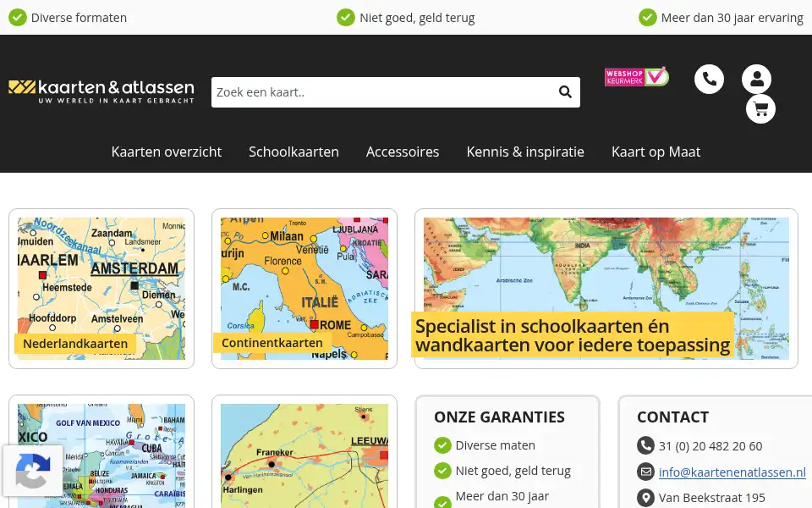
Task: Click the location pin icon in Contact panel
Action: [x=645, y=498]
